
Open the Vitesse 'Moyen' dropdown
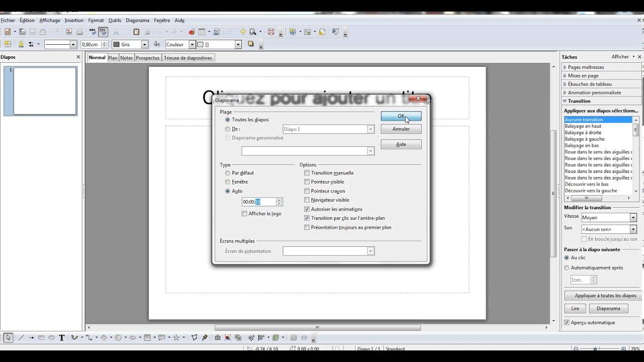pyautogui.click(x=633, y=218)
